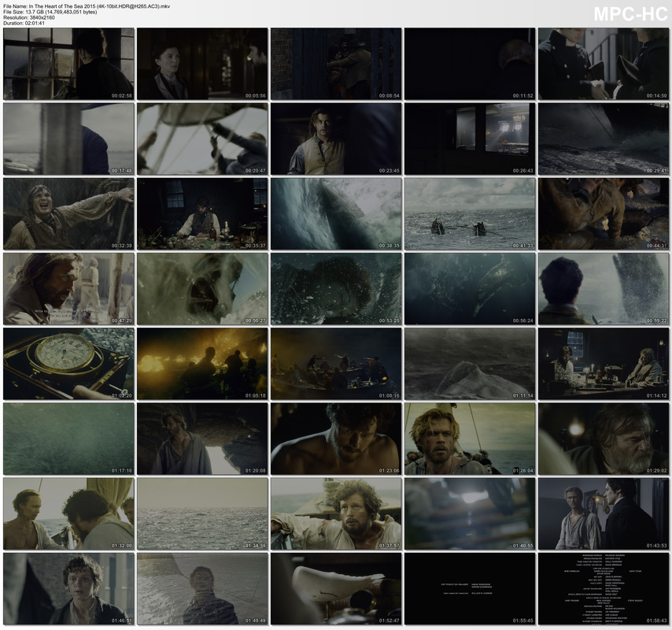Select the thumbnail timestamped 00:47:29
The image size is (672, 630).
pos(68,289)
